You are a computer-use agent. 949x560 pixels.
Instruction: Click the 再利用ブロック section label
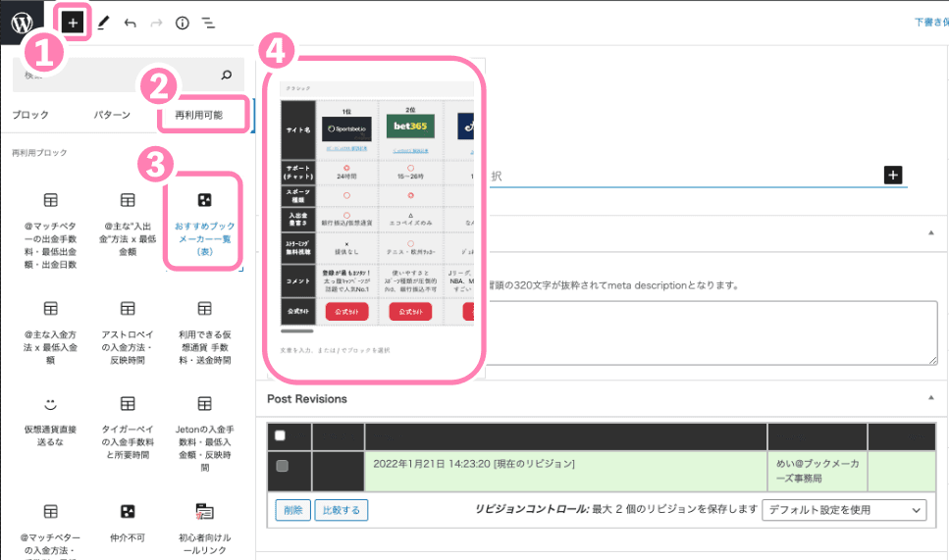[39, 153]
